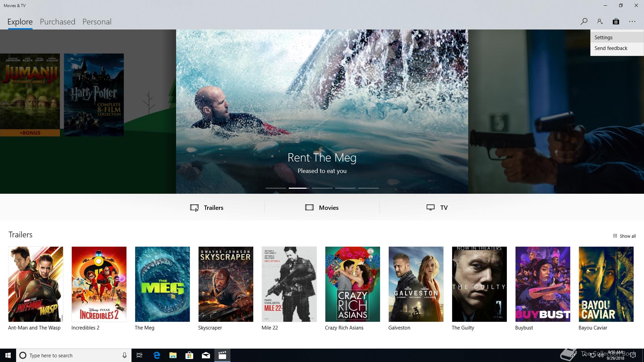The width and height of the screenshot is (644, 362).
Task: Open the Trailers category button
Action: point(207,207)
